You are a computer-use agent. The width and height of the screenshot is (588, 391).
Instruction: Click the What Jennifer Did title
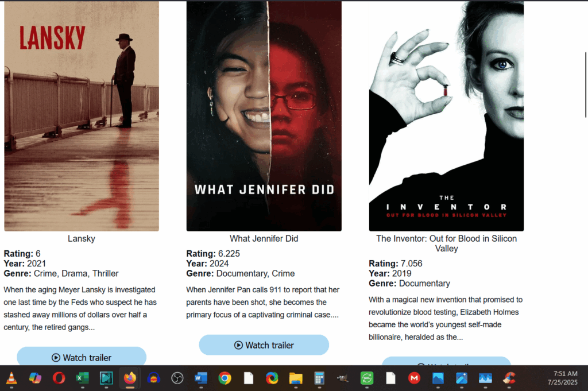[x=264, y=238]
